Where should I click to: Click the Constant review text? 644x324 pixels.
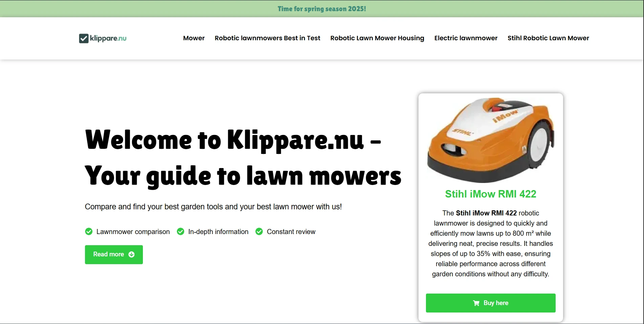291,232
